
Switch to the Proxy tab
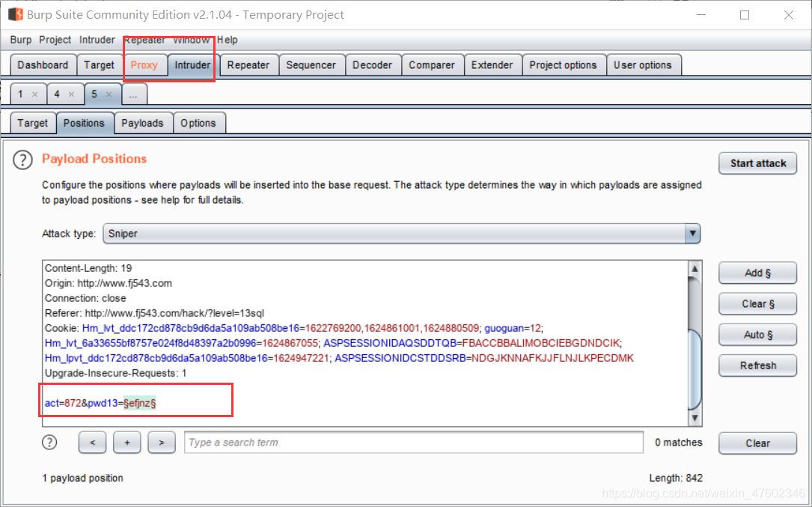[144, 65]
